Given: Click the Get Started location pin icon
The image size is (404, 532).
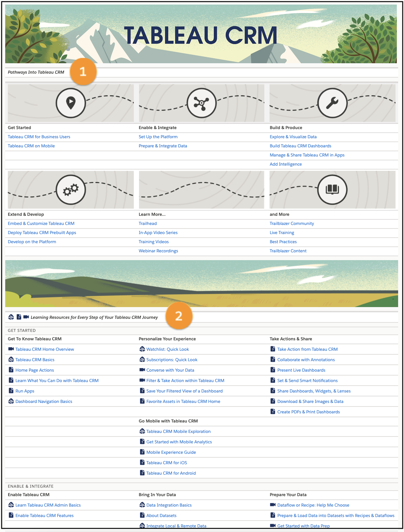Looking at the screenshot, I should coord(71,103).
